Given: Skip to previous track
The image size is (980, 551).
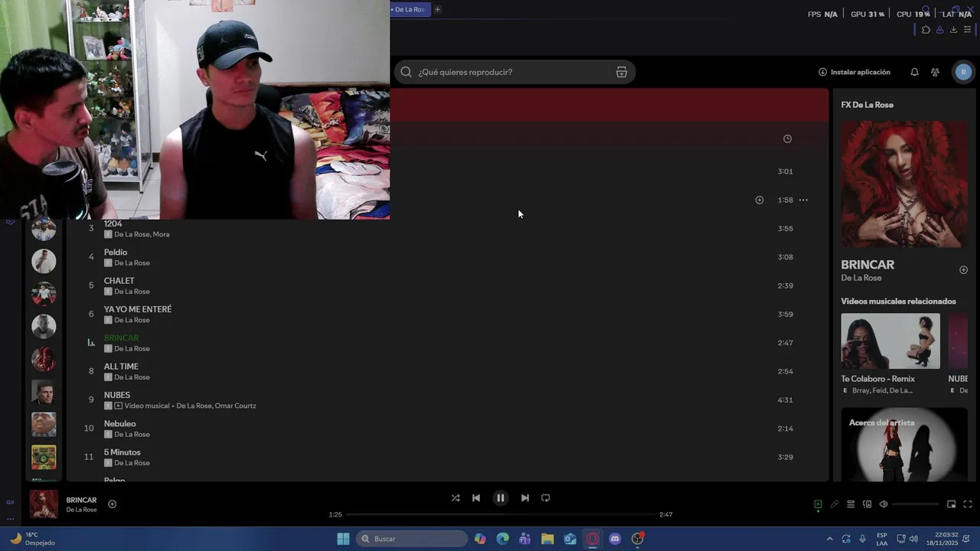Looking at the screenshot, I should coord(476,497).
